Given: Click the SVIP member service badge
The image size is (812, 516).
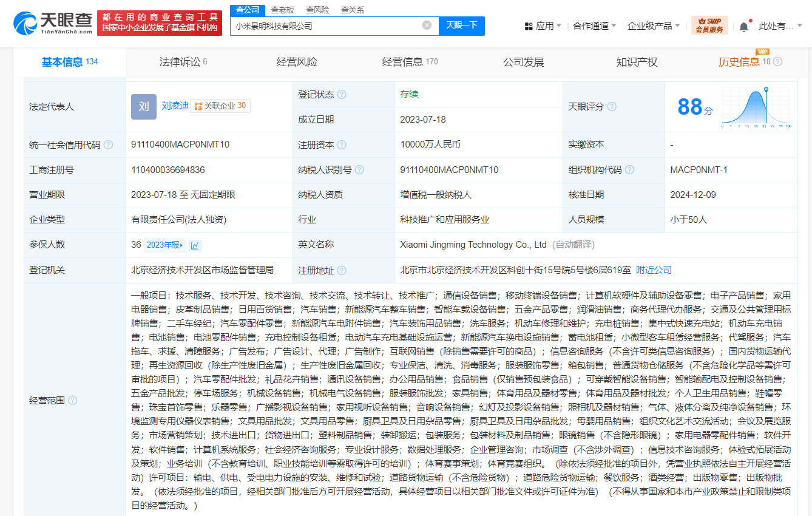Looking at the screenshot, I should (709, 25).
